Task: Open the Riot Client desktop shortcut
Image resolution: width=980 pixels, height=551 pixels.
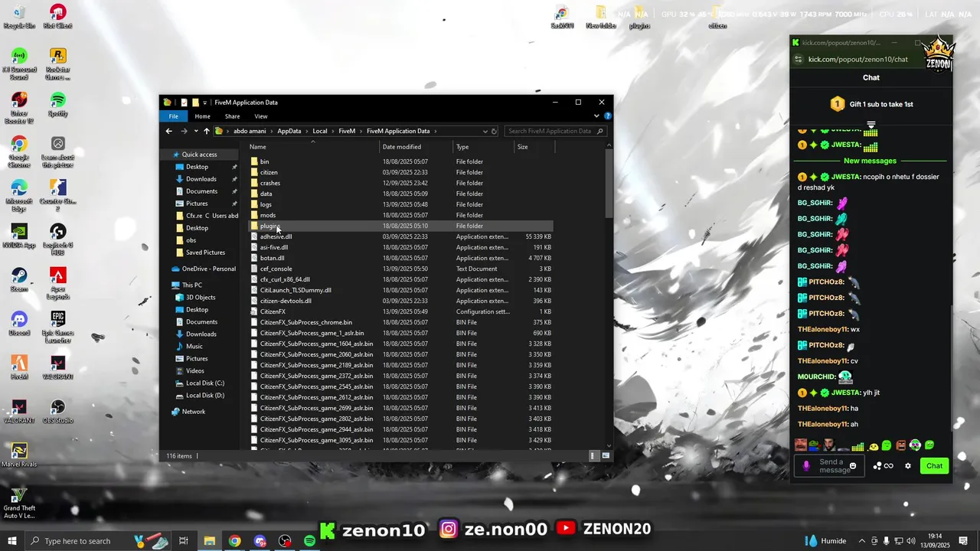Action: (57, 16)
